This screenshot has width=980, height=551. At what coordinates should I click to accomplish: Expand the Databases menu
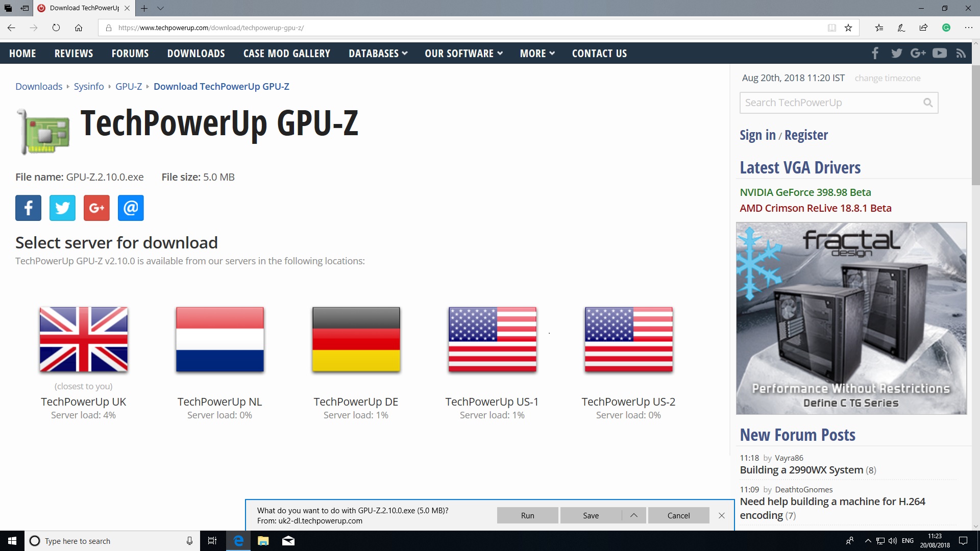click(378, 53)
